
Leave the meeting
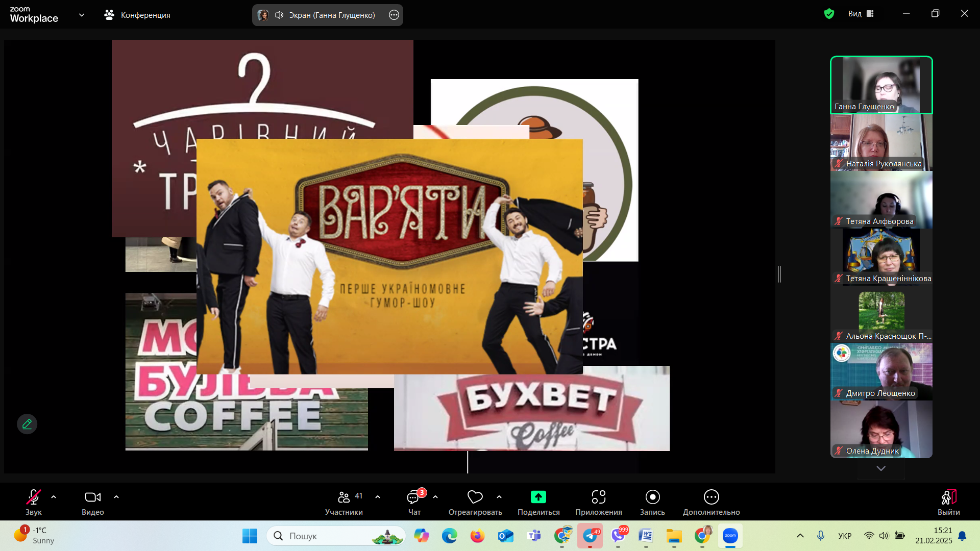pyautogui.click(x=948, y=502)
